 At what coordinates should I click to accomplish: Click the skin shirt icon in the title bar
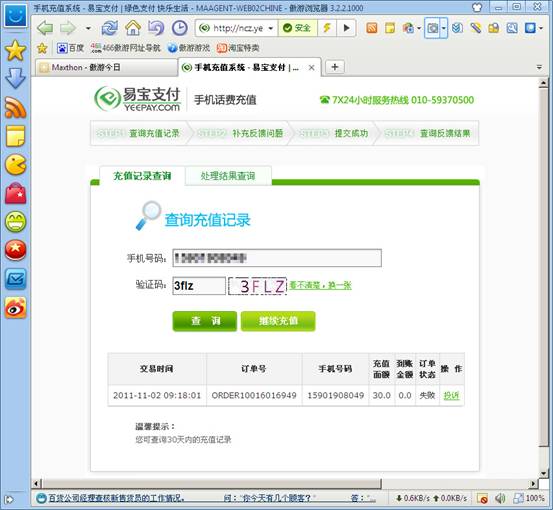[477, 7]
